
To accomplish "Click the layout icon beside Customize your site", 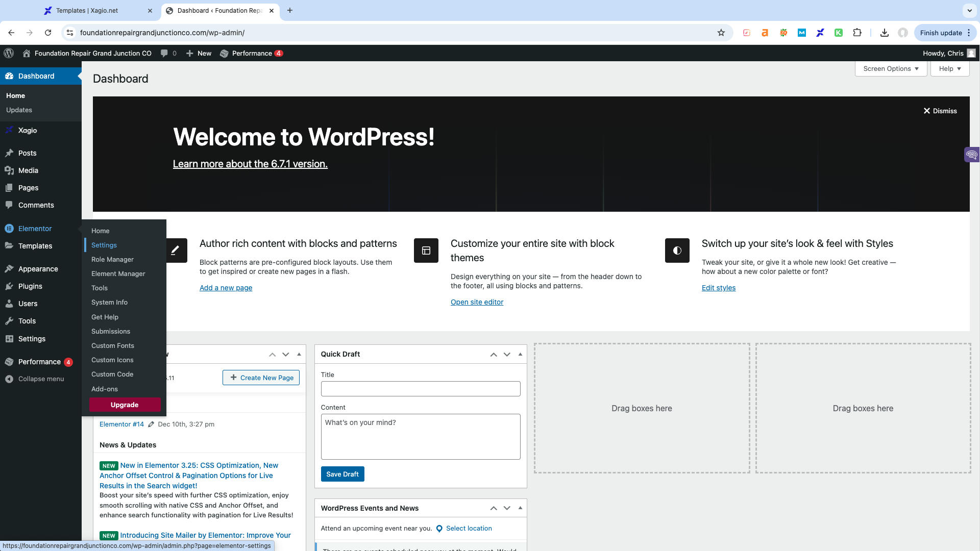I will point(426,251).
